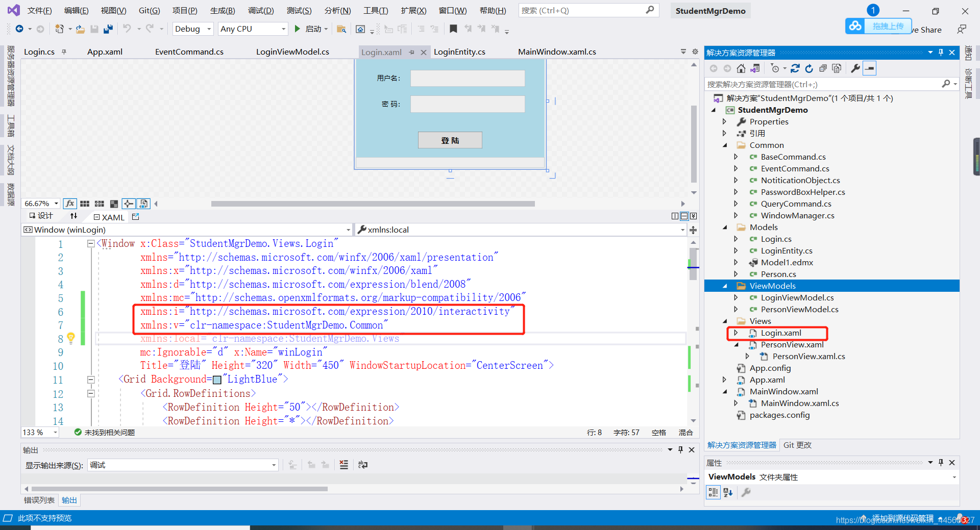Click the green start debugging play icon
The height and width of the screenshot is (530, 980).
[298, 29]
